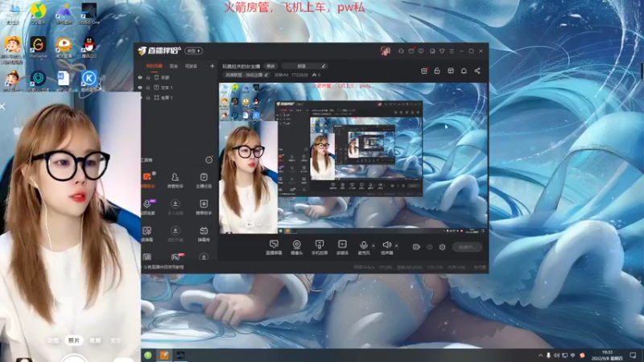Open customer service headset icon in title bar
Viewport: 644px width, 362px height.
coord(401,51)
